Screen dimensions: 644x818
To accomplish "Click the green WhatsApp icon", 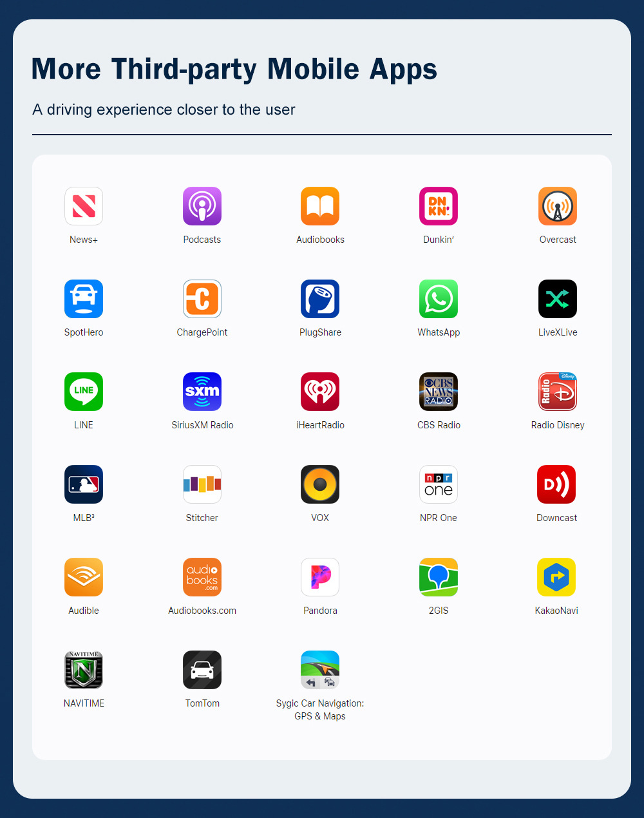I will click(439, 299).
